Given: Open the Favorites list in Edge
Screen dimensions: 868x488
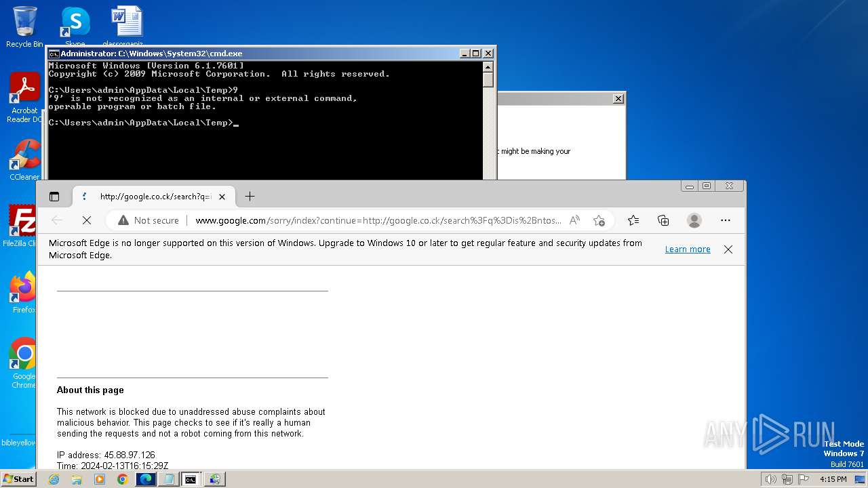Looking at the screenshot, I should point(633,220).
